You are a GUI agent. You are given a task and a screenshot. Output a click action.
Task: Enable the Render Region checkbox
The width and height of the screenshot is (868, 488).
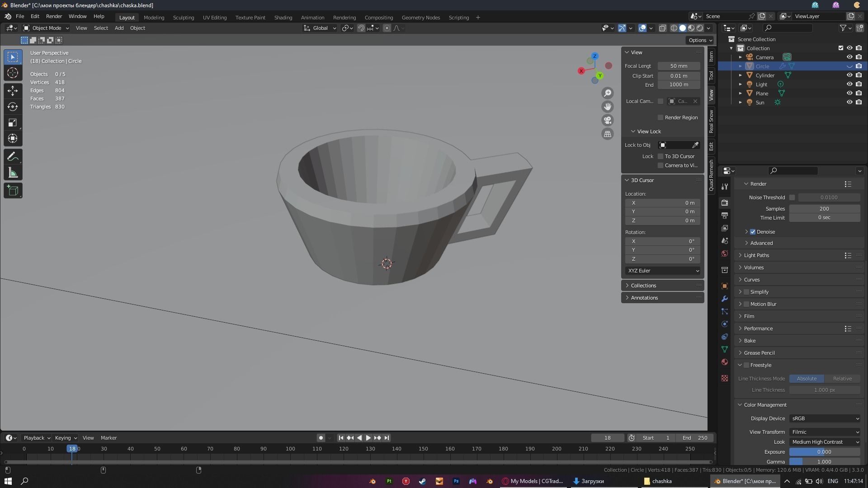[x=660, y=117]
